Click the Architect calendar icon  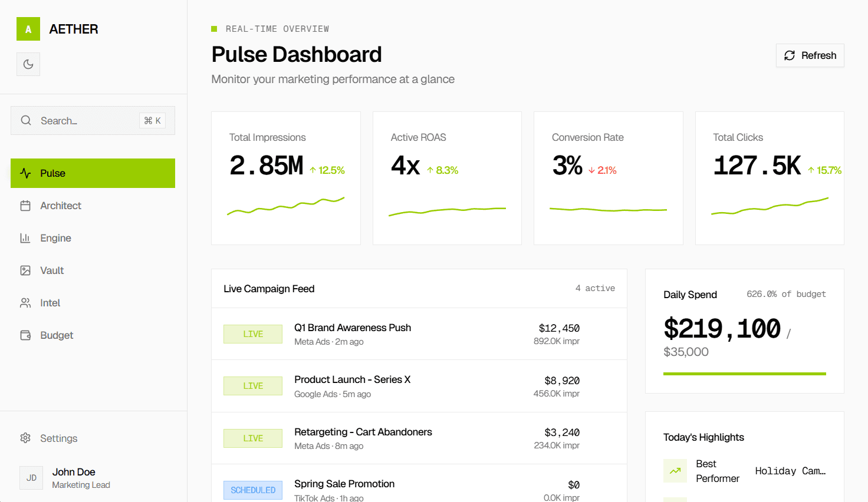click(x=25, y=206)
